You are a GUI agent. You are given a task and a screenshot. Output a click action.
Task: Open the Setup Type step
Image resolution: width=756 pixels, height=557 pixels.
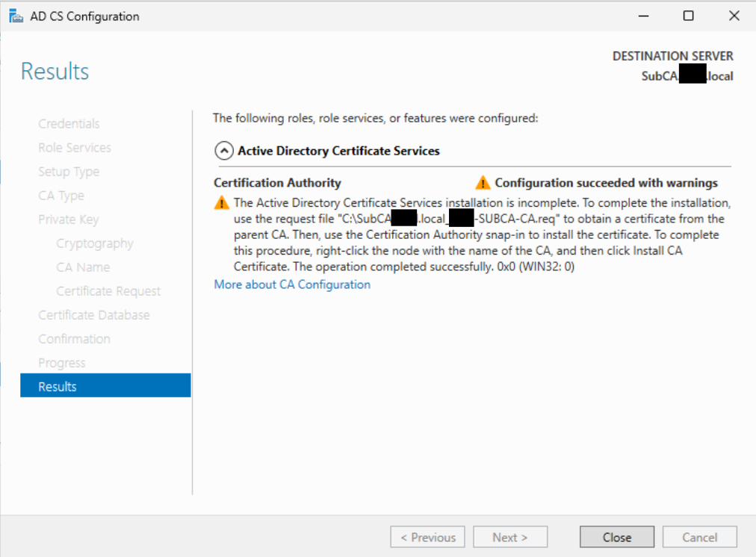click(x=69, y=172)
